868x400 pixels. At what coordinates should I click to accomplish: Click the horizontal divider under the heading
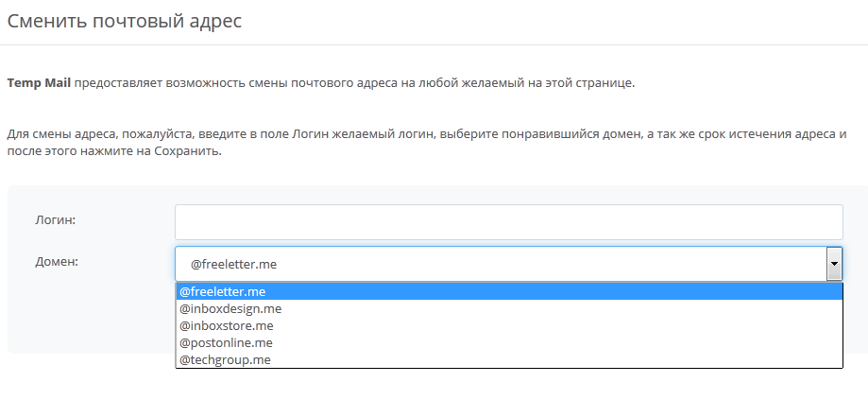434,44
